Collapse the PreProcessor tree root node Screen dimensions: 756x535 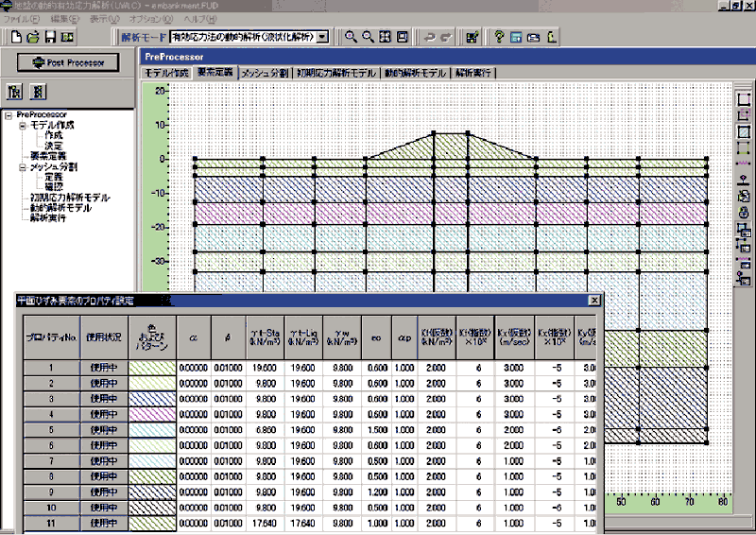(x=9, y=115)
